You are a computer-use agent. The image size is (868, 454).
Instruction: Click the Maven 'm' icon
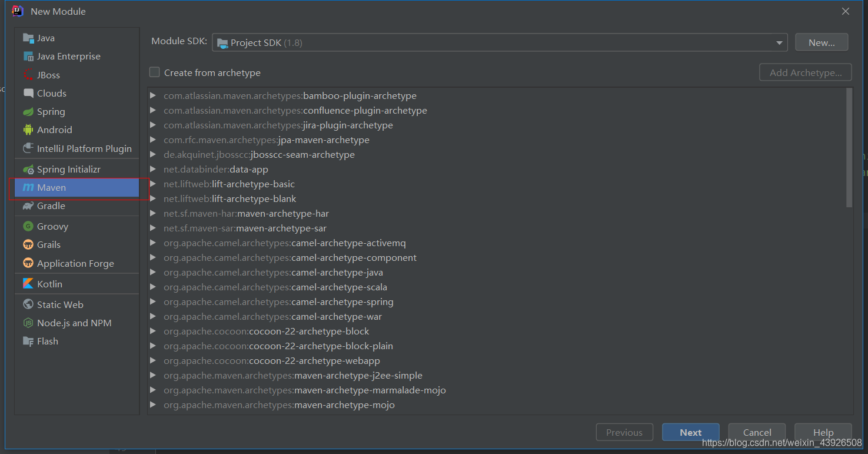pos(28,188)
